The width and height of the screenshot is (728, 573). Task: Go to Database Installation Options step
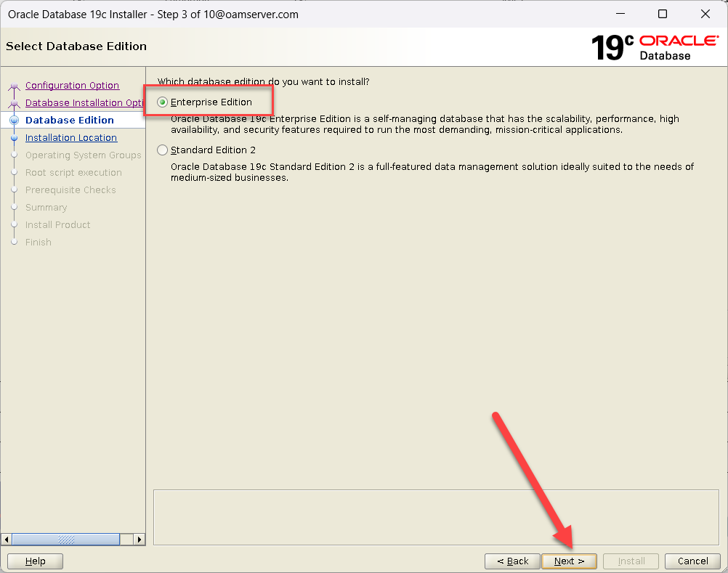tap(84, 103)
